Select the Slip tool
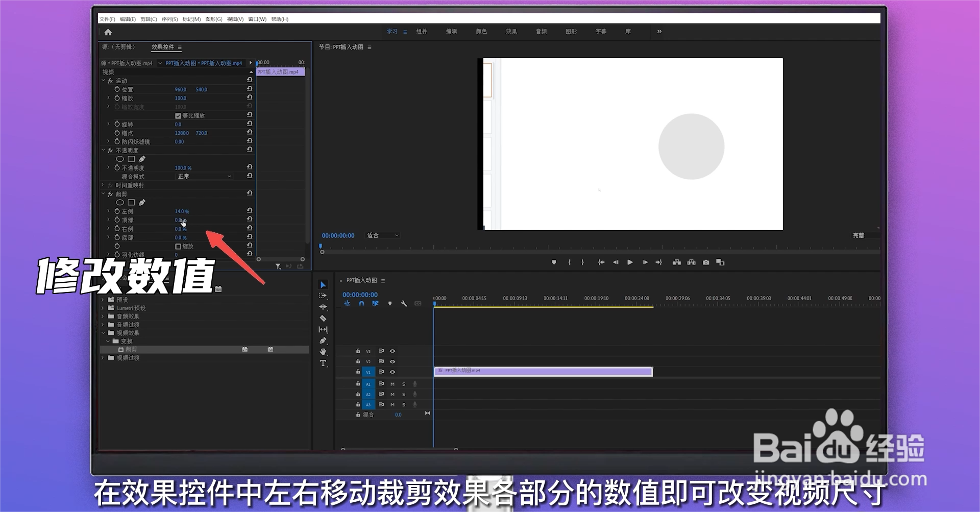The image size is (980, 512). click(323, 330)
